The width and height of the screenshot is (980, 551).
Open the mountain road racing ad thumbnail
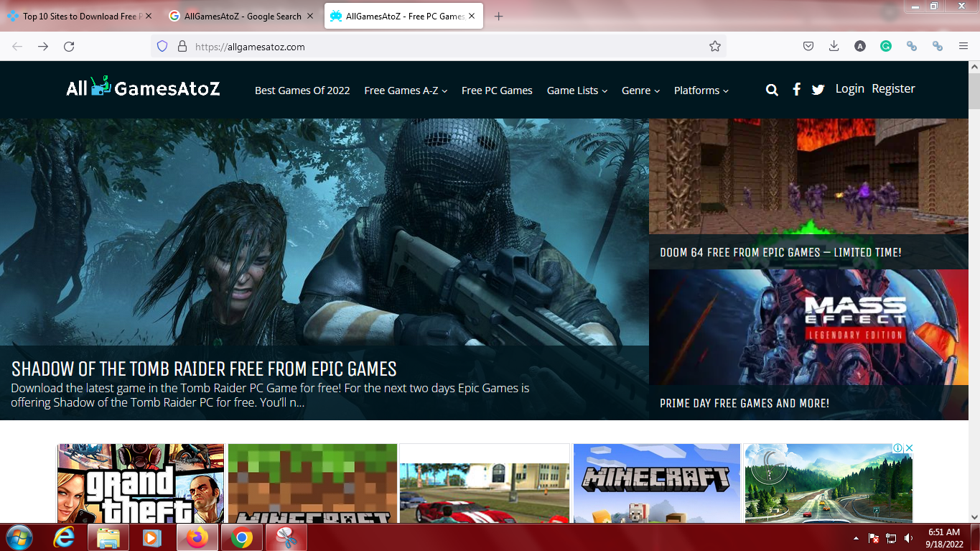[x=829, y=483]
